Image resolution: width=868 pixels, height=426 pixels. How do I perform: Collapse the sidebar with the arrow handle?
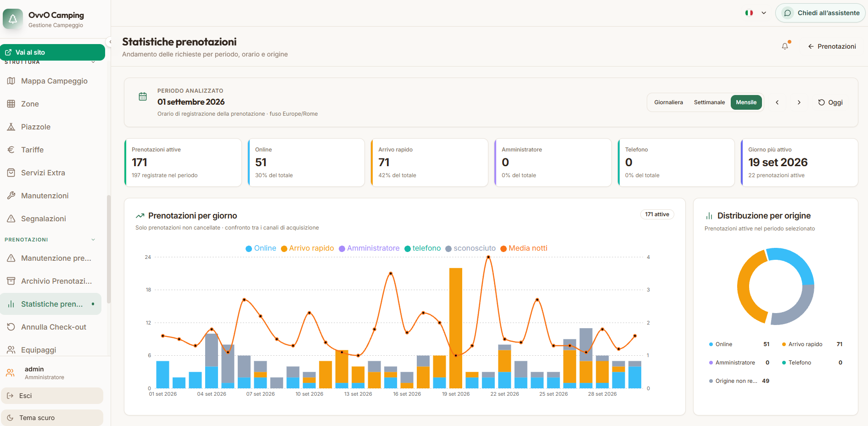110,42
